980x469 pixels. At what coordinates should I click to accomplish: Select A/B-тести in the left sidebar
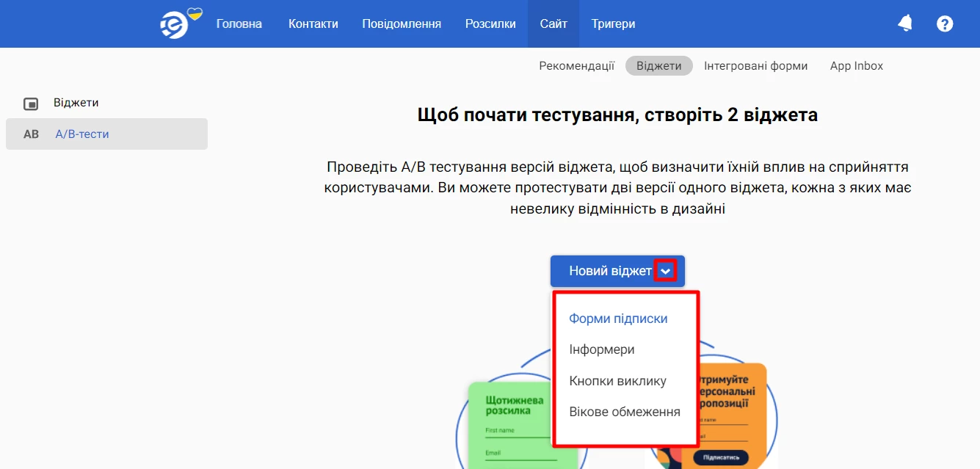[x=106, y=134]
